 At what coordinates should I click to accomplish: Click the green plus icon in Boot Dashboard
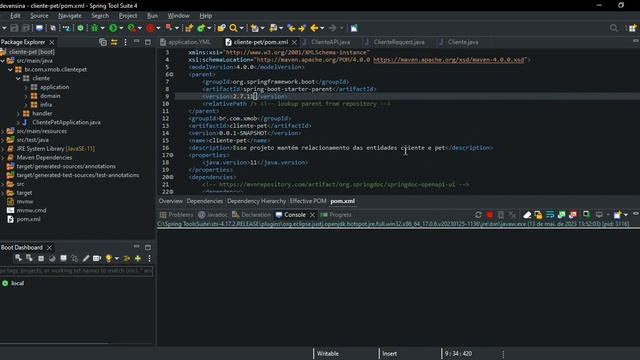coord(138,258)
